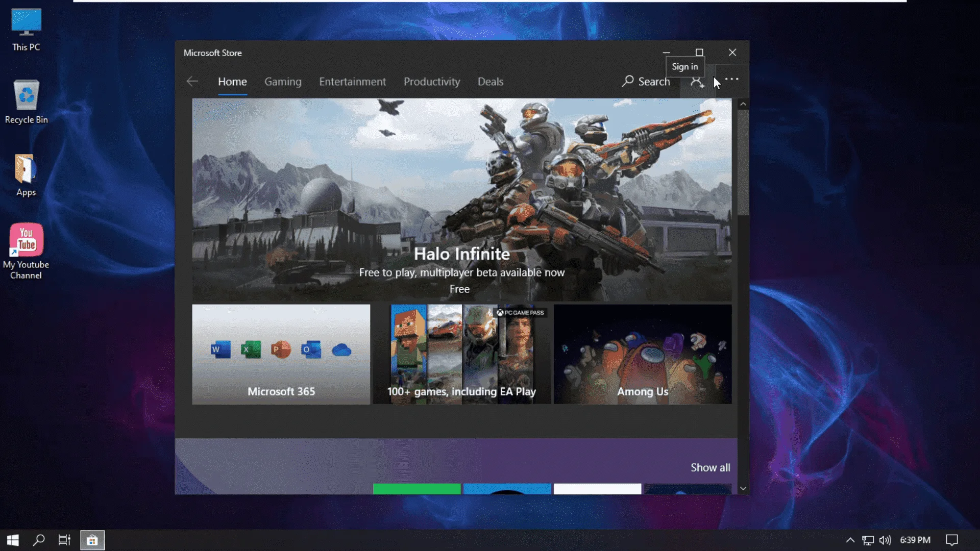Open the Gaming tab
The height and width of the screenshot is (551, 980).
click(x=283, y=82)
